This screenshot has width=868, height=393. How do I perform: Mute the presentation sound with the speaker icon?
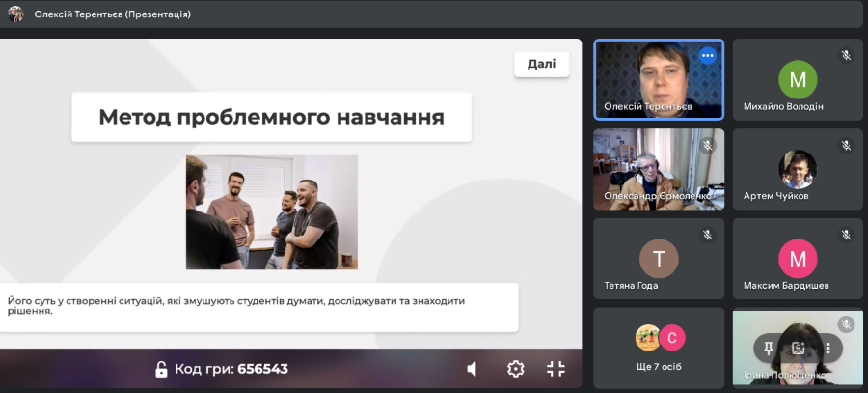[473, 369]
